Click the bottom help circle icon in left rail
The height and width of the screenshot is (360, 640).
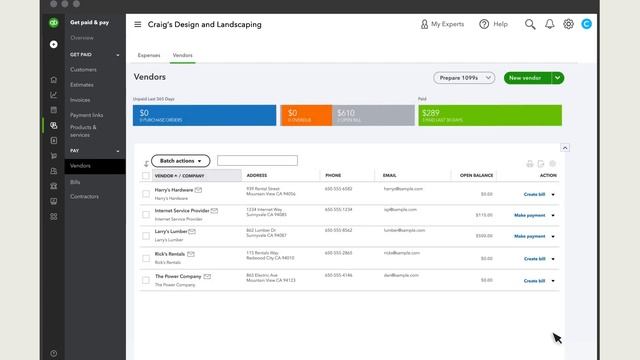tap(53, 353)
